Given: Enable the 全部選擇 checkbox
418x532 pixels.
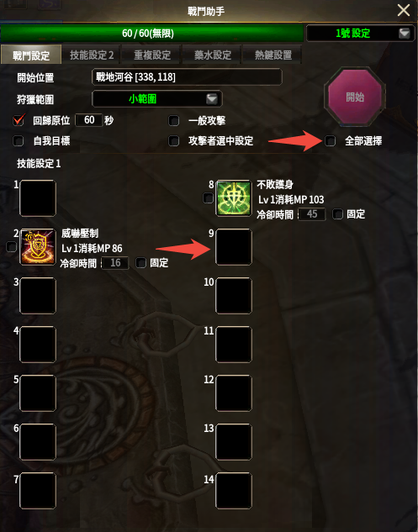Looking at the screenshot, I should (x=330, y=140).
